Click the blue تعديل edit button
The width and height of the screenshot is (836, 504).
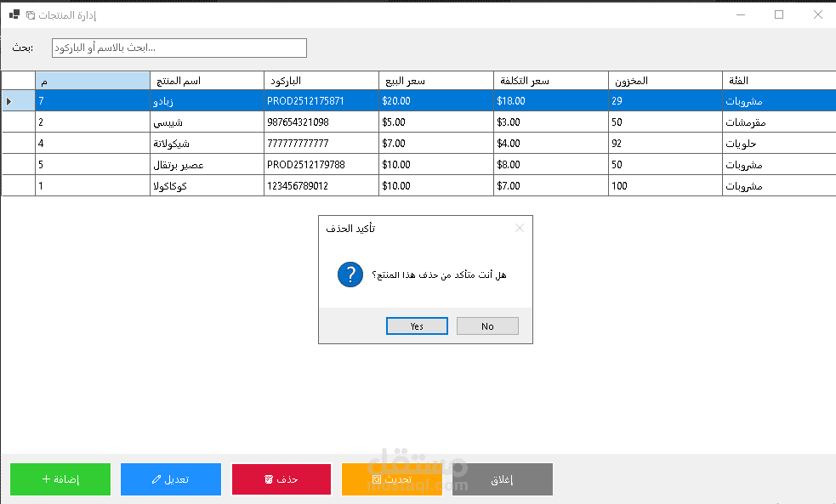[x=171, y=479]
